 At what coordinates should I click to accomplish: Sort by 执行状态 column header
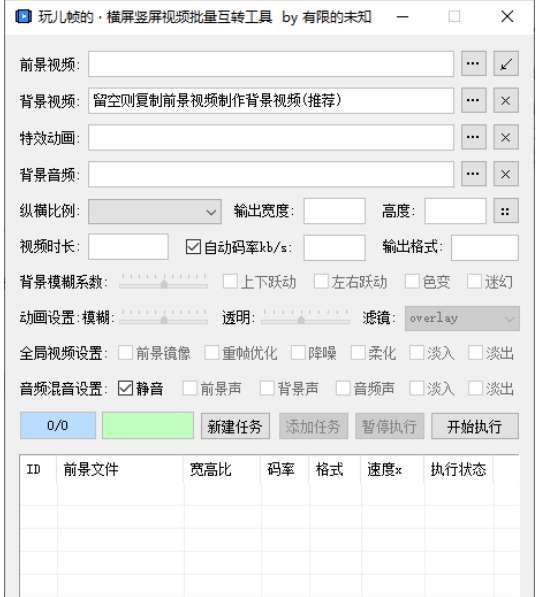click(458, 469)
